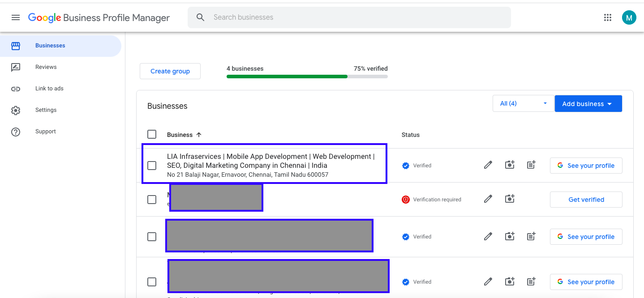Tick the LIA Infraservices checkbox
644x298 pixels.
pyautogui.click(x=152, y=166)
